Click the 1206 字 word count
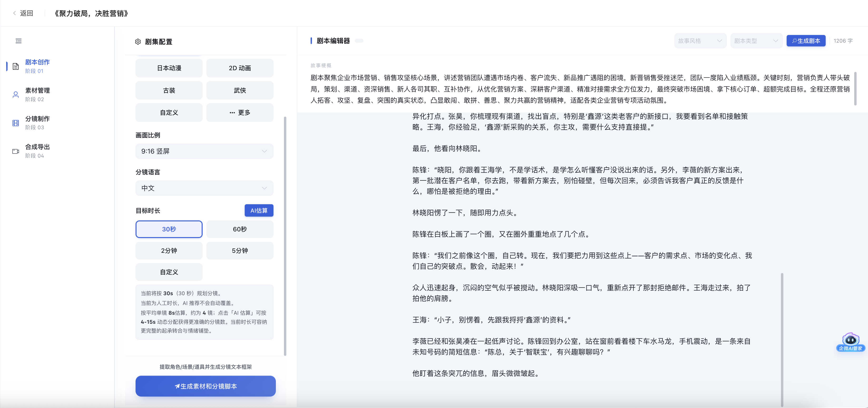The image size is (868, 408). pyautogui.click(x=843, y=41)
